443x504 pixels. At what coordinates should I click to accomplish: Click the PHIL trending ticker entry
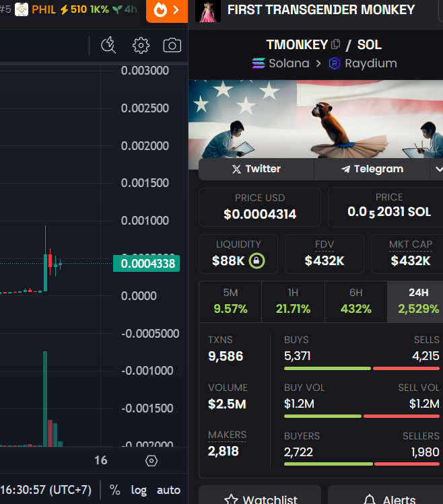coord(69,9)
